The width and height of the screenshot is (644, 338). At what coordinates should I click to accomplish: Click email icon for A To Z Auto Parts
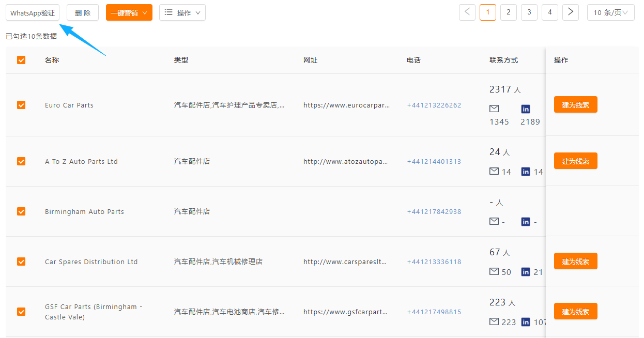pos(494,171)
